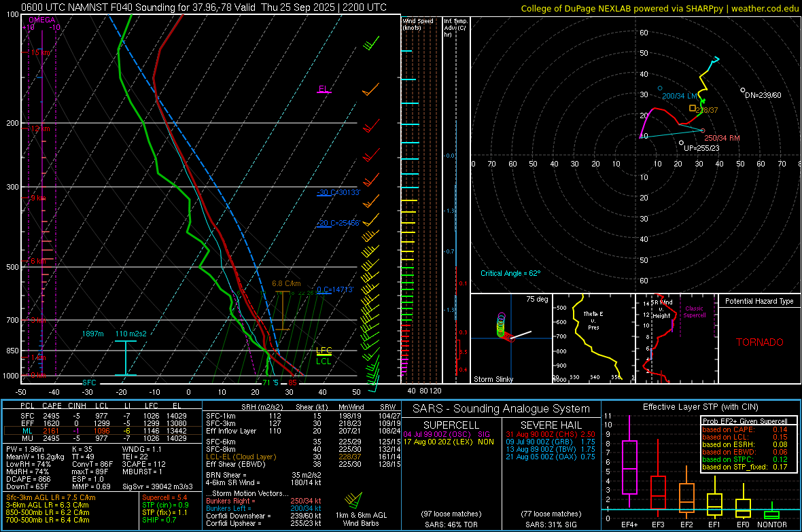
Task: Click the 31 Aug 90 00Z (CHS) hail analogue
Action: pyautogui.click(x=551, y=434)
